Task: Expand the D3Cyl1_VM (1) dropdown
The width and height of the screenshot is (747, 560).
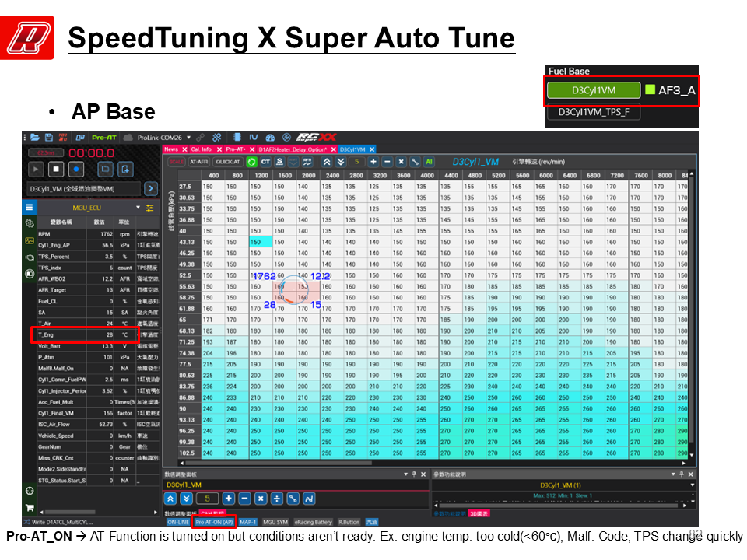Action: 693,485
